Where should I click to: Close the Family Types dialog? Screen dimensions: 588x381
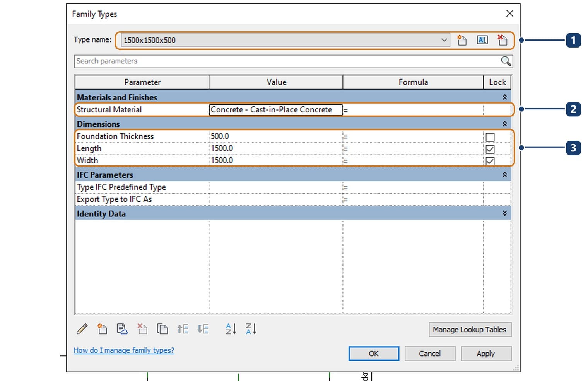(x=510, y=14)
